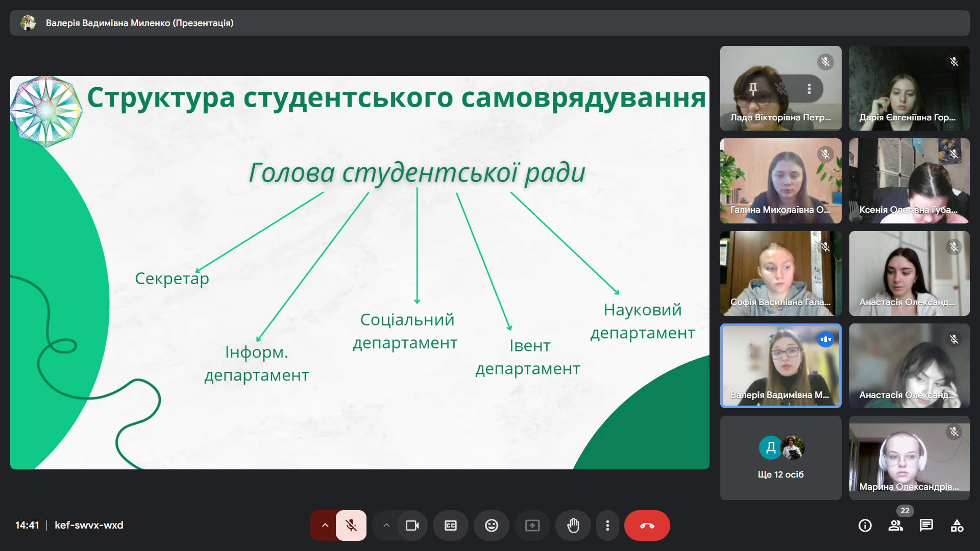Click the presentation slide area
This screenshot has width=980, height=551.
pos(359,272)
